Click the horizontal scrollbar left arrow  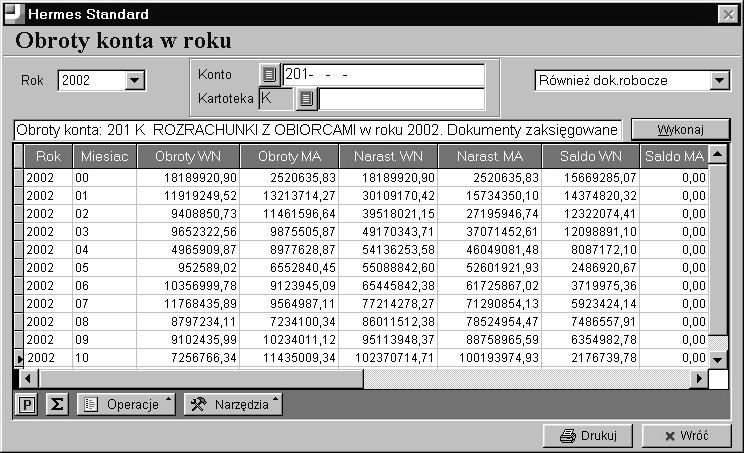[x=28, y=379]
